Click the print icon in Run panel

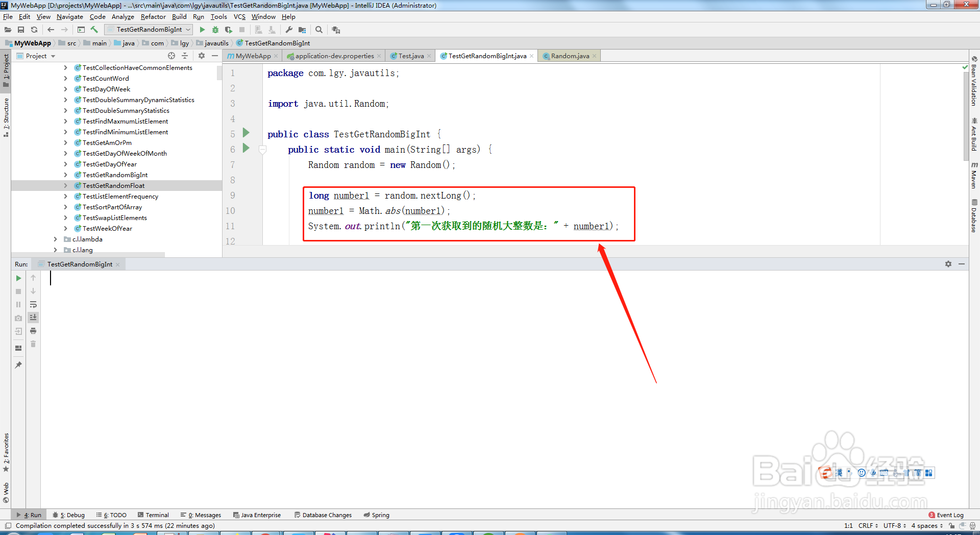tap(33, 331)
